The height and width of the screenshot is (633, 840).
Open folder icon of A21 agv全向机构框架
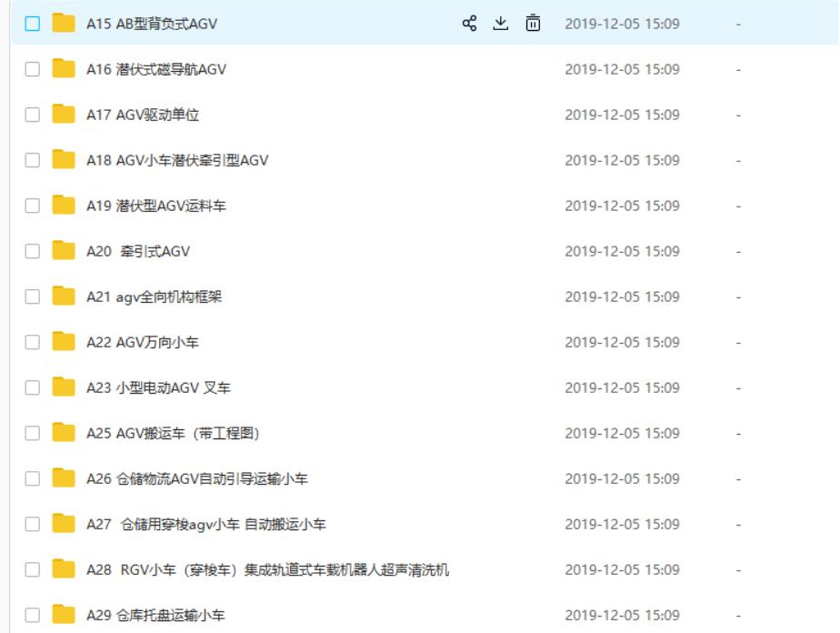coord(64,296)
